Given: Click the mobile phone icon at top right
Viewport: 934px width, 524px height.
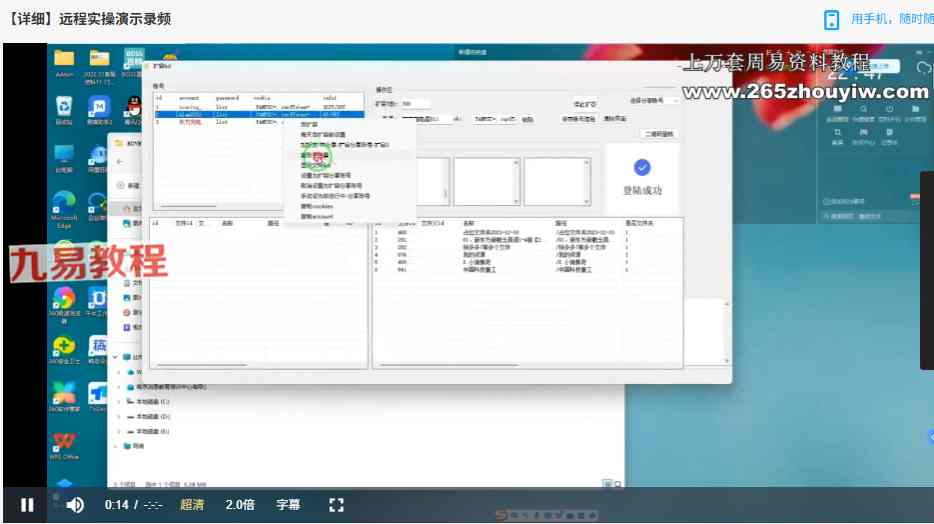Looking at the screenshot, I should pos(831,20).
